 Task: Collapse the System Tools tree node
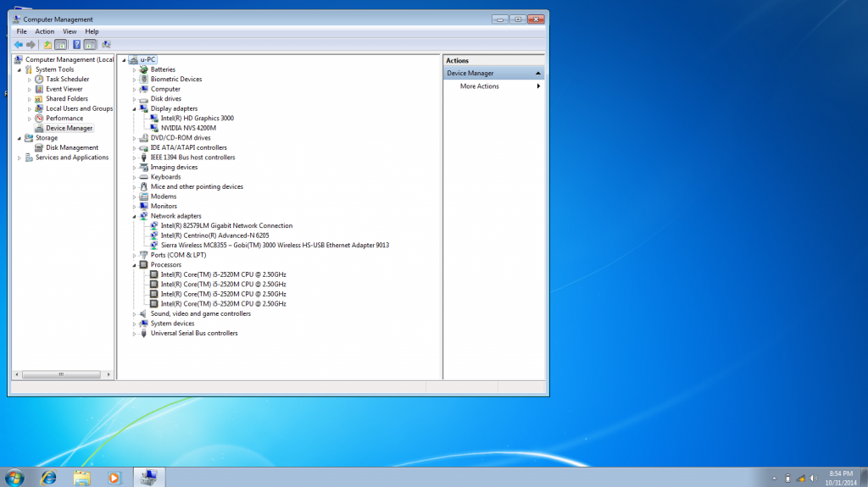pos(19,69)
